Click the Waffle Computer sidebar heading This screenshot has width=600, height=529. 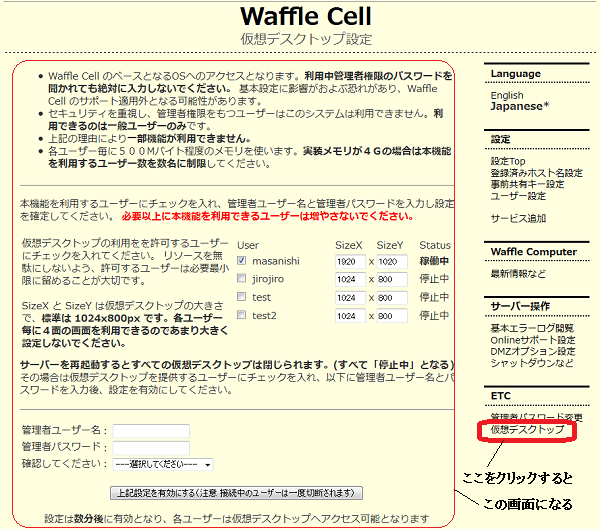click(533, 251)
